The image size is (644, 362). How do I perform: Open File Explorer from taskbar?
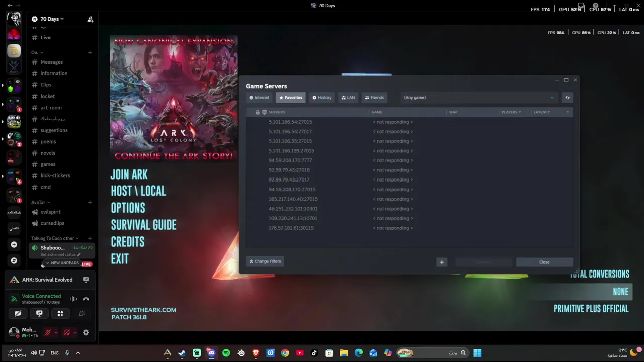coord(344,353)
